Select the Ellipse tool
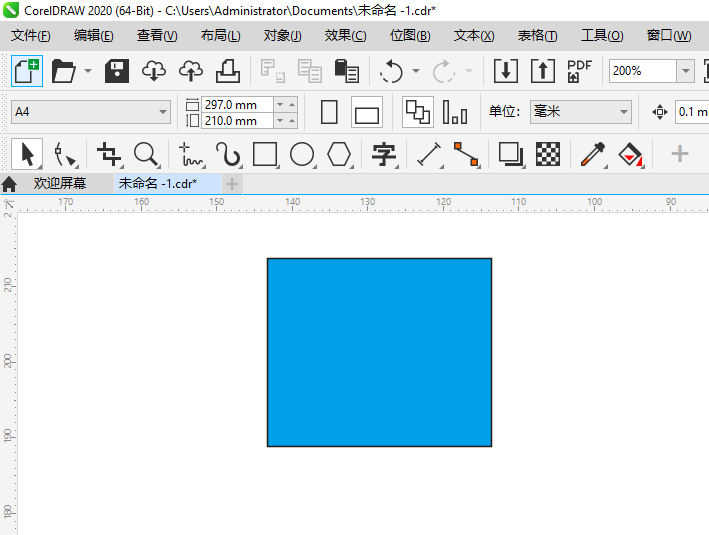 point(302,154)
